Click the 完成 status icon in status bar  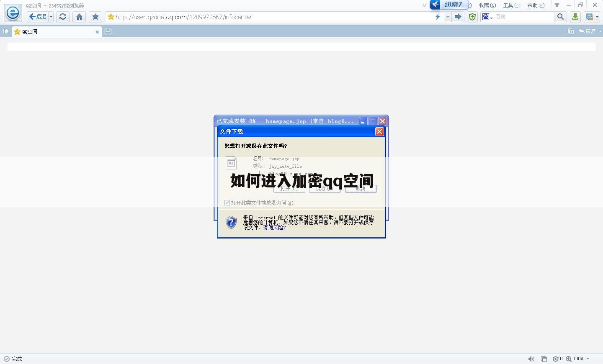click(6, 359)
